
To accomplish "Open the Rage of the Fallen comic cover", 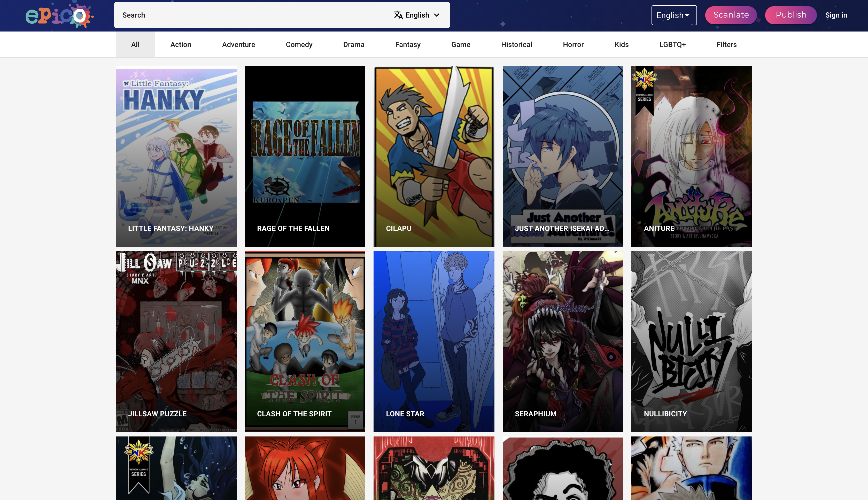I will 305,156.
